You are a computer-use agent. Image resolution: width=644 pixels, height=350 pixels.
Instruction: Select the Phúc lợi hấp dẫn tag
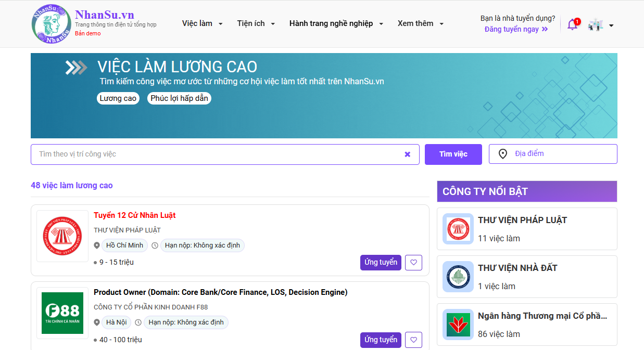180,98
